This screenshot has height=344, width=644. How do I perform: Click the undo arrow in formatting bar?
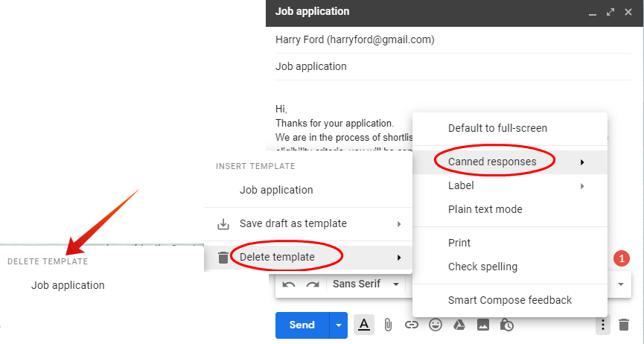point(289,284)
